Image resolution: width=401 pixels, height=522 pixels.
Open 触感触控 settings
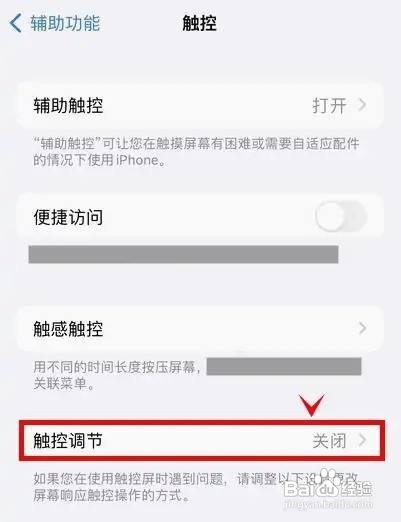click(200, 328)
